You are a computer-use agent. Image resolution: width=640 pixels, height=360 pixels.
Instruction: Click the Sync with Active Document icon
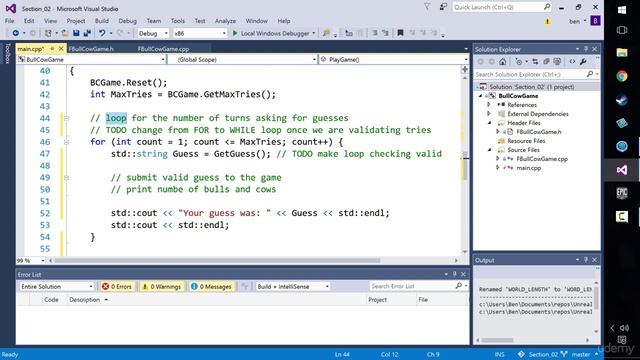[535, 62]
